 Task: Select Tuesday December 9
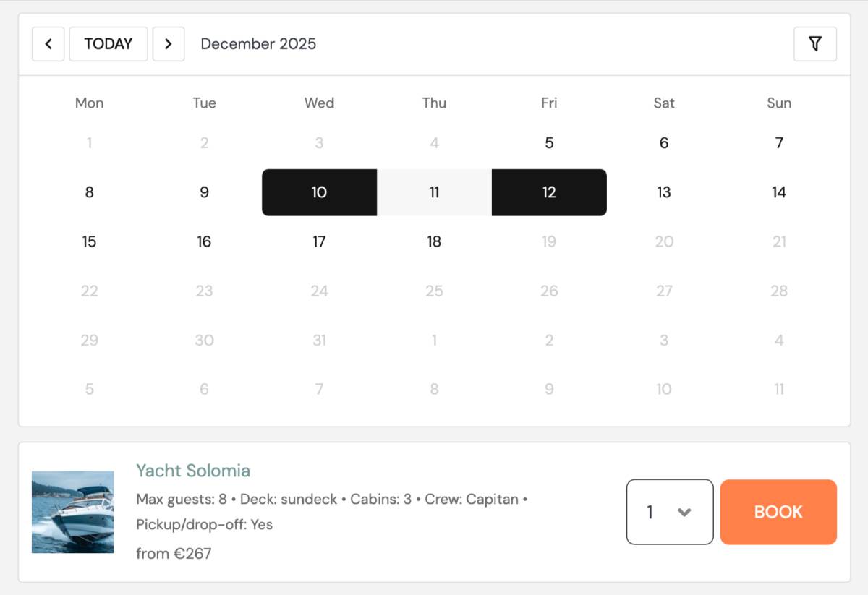[x=204, y=192]
